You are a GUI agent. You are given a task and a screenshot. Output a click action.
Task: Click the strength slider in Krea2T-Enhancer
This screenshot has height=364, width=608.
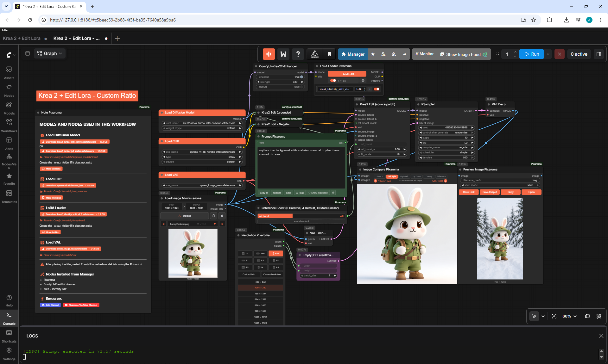coord(280,82)
